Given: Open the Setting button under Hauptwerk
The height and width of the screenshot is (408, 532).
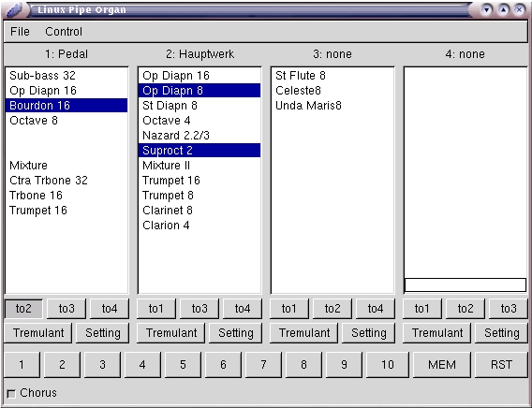Looking at the screenshot, I should tap(235, 333).
